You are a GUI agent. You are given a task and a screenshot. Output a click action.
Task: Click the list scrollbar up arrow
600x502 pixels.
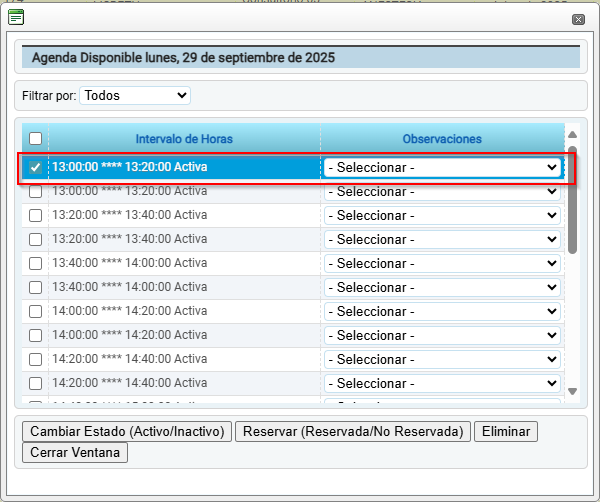[x=572, y=136]
